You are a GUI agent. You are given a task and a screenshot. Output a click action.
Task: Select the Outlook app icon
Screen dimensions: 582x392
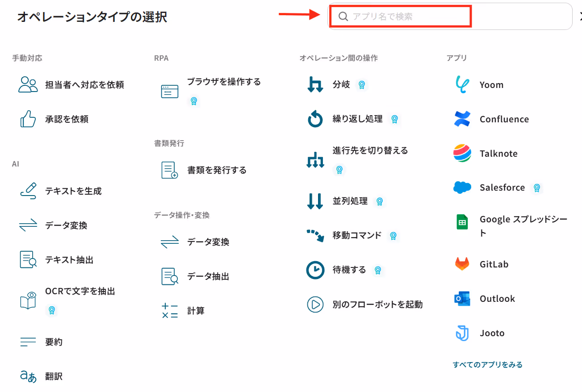462,299
